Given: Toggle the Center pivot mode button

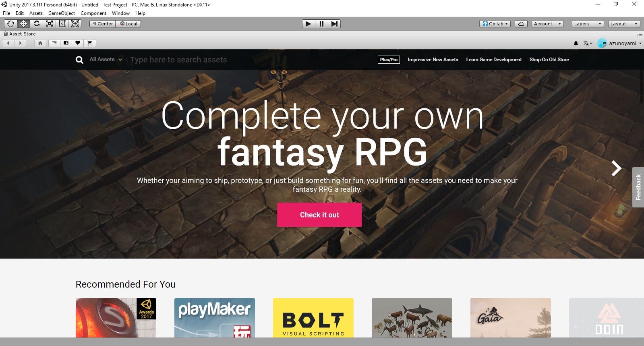Looking at the screenshot, I should [102, 24].
